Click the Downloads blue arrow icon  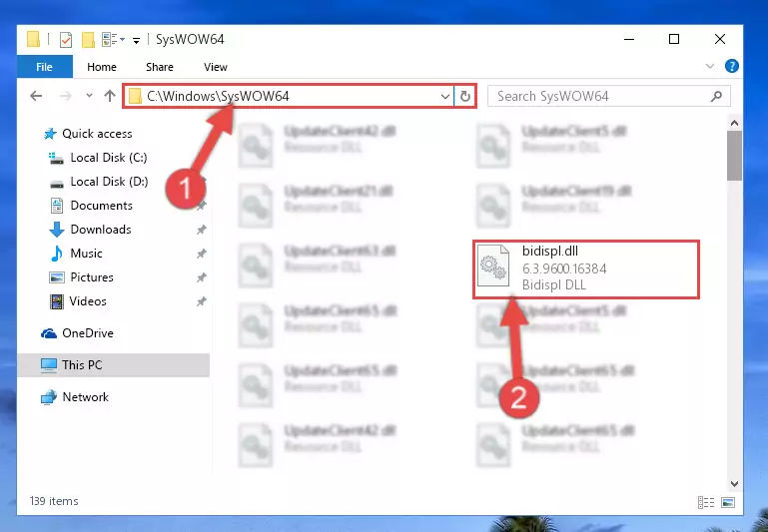[57, 230]
